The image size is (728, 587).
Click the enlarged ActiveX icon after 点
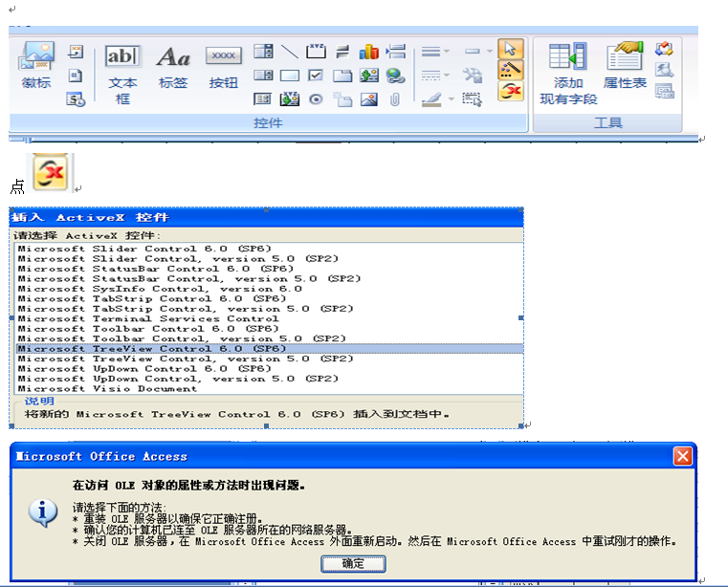(51, 172)
